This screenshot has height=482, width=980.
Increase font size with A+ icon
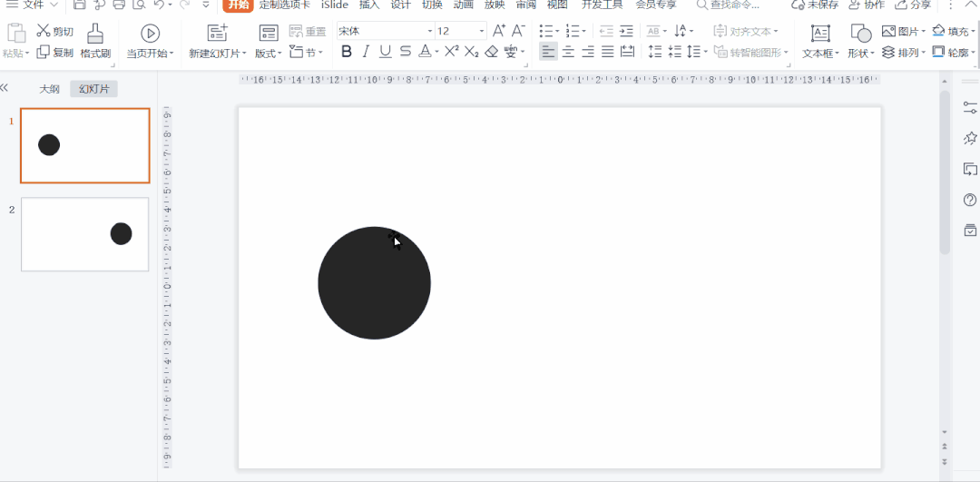[499, 31]
